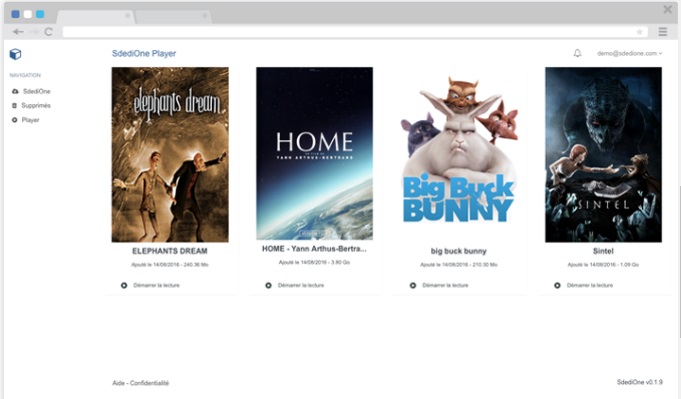Expand the demo@sdedione.com account dropdown
681x399 pixels.
coord(629,53)
